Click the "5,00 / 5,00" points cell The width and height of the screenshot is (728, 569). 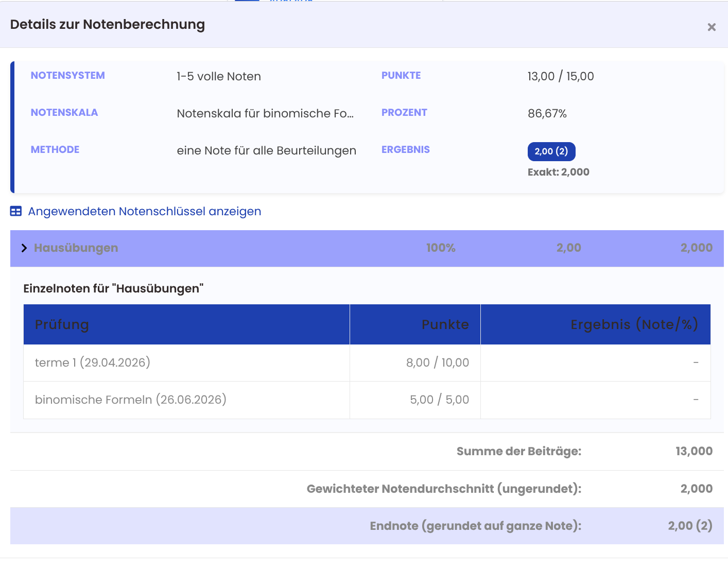pyautogui.click(x=415, y=400)
